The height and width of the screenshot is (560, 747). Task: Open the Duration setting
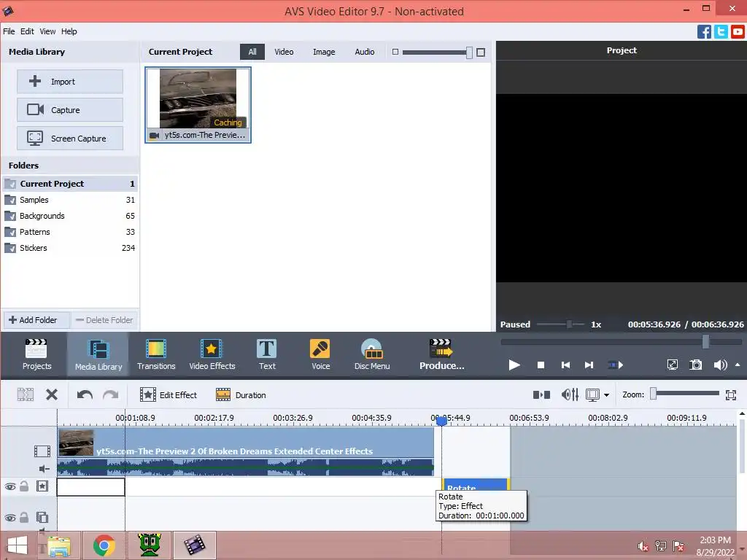(241, 394)
